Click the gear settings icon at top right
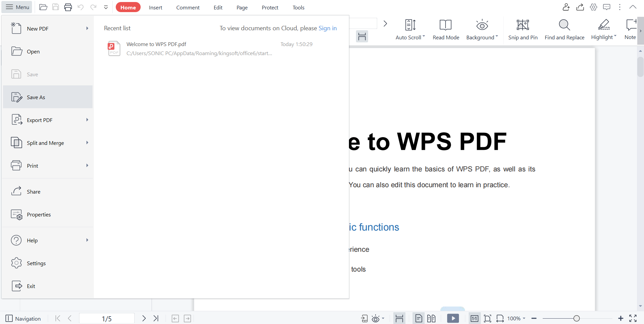 [594, 7]
